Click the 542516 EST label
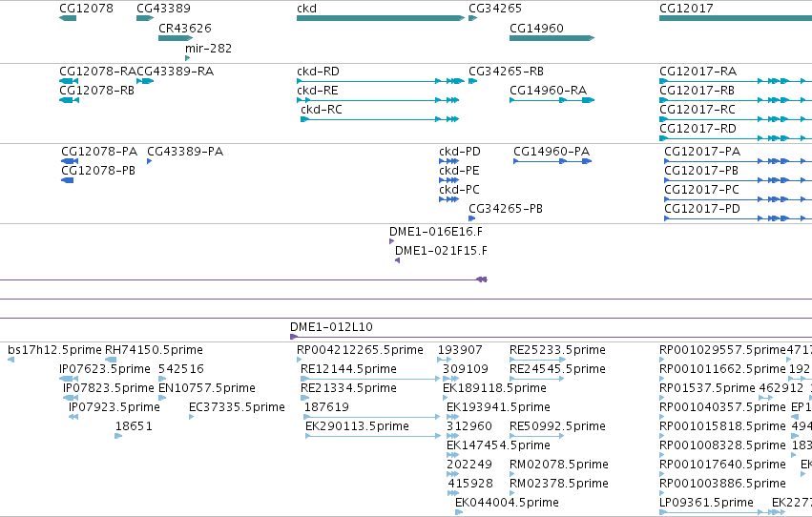This screenshot has width=812, height=517. point(181,369)
